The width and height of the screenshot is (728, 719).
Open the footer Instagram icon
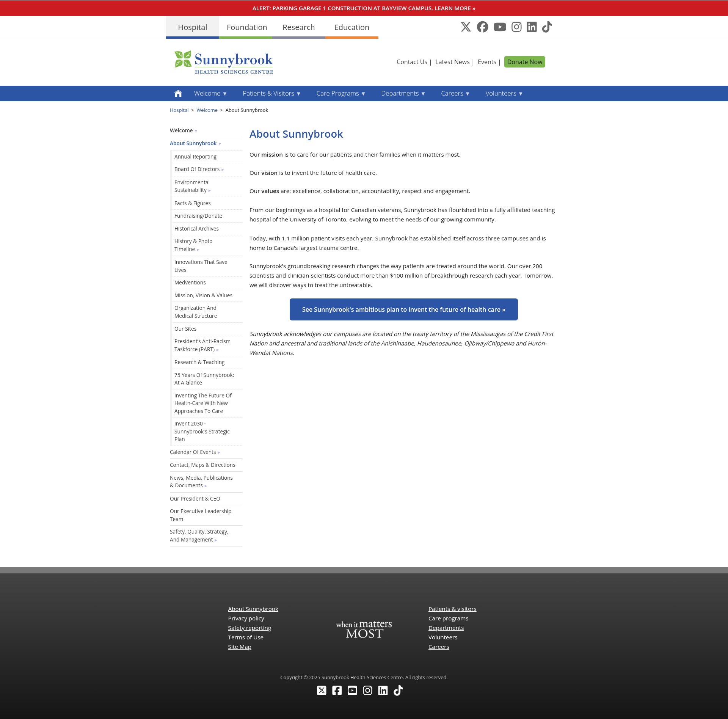coord(367,691)
